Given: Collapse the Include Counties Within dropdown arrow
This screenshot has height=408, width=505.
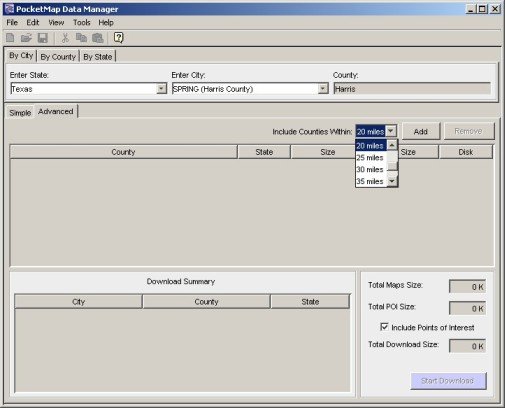Looking at the screenshot, I should coord(392,131).
